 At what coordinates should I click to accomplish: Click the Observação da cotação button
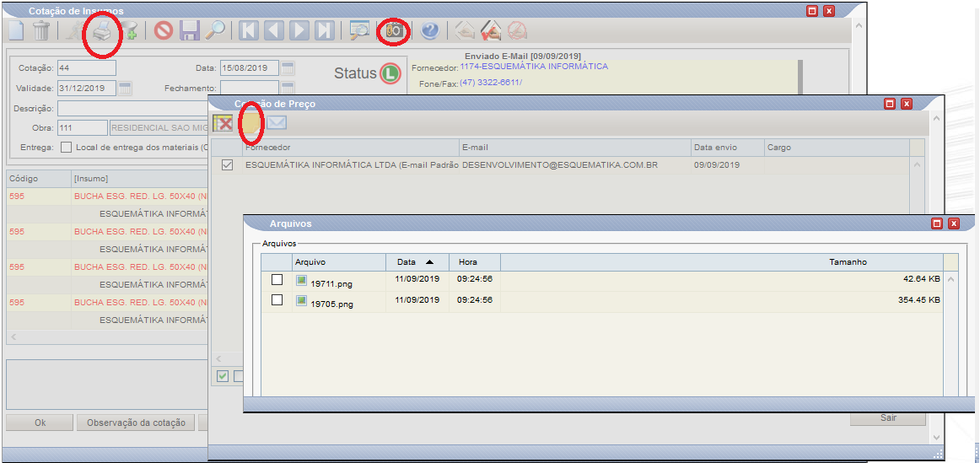click(x=136, y=423)
